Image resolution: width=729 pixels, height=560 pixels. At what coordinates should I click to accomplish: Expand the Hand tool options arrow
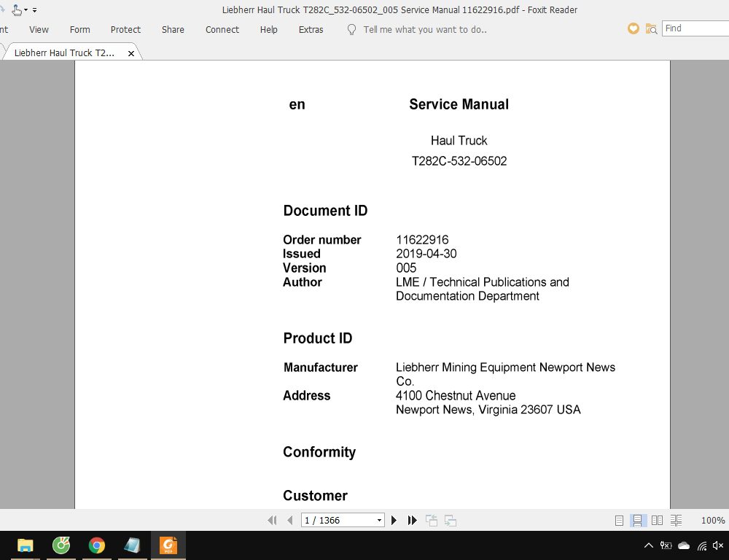click(x=24, y=9)
